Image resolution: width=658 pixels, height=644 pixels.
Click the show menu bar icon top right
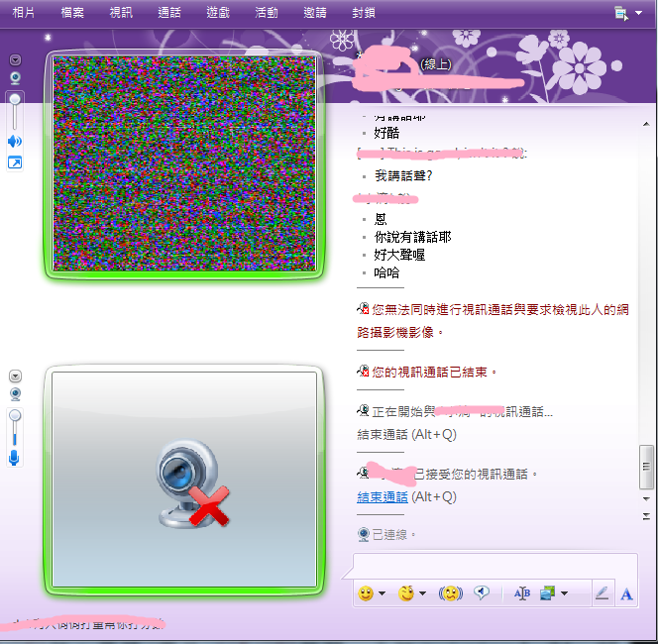point(621,13)
